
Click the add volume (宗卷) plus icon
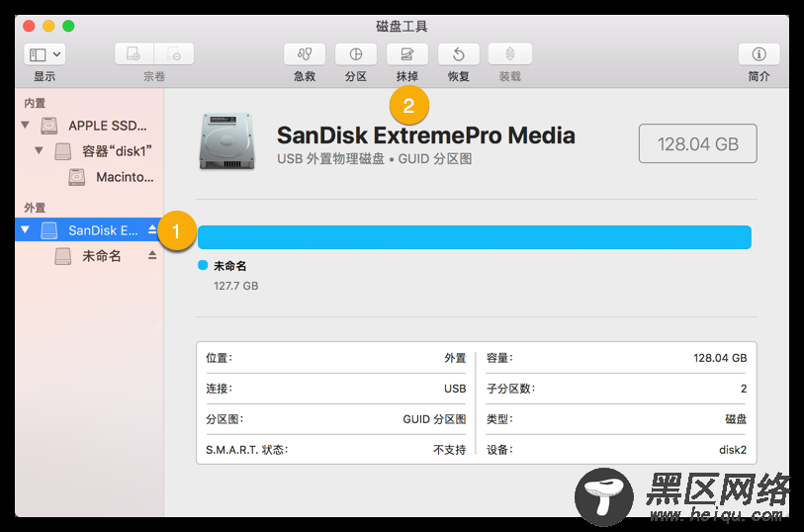pos(134,53)
